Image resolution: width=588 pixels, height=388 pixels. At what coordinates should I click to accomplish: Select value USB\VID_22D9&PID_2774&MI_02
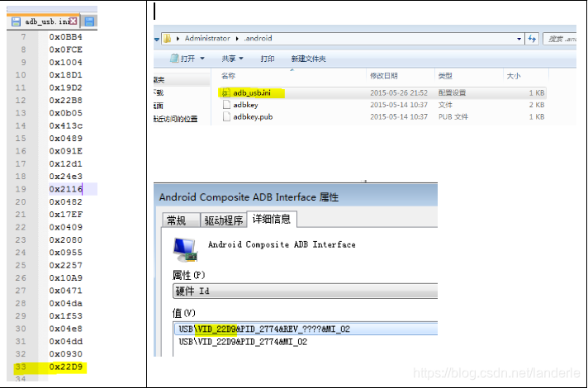[243, 342]
